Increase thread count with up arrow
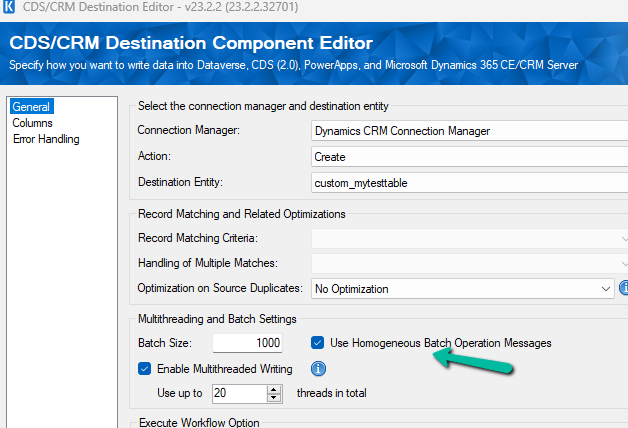The image size is (628, 428). [274, 390]
